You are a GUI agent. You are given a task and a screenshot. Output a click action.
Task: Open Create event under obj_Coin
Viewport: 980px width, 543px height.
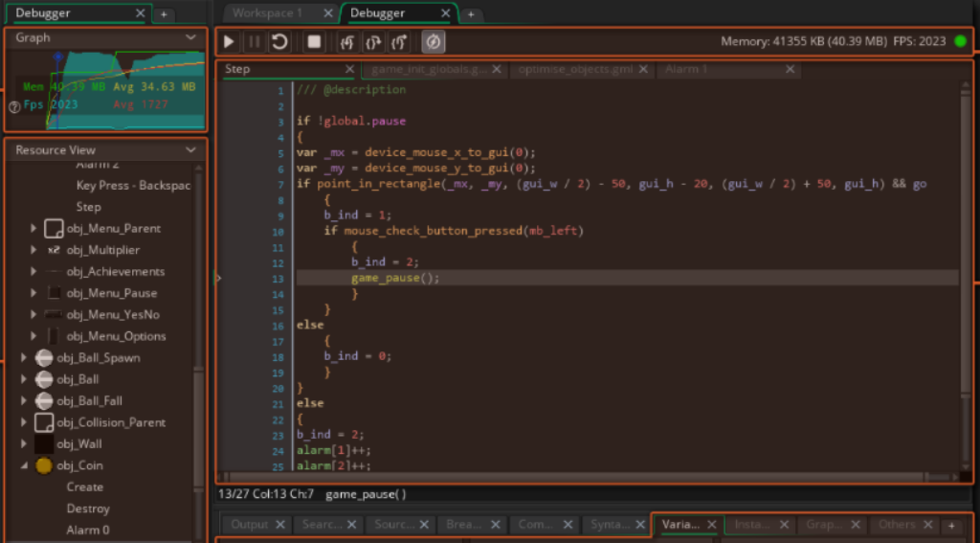click(x=84, y=486)
